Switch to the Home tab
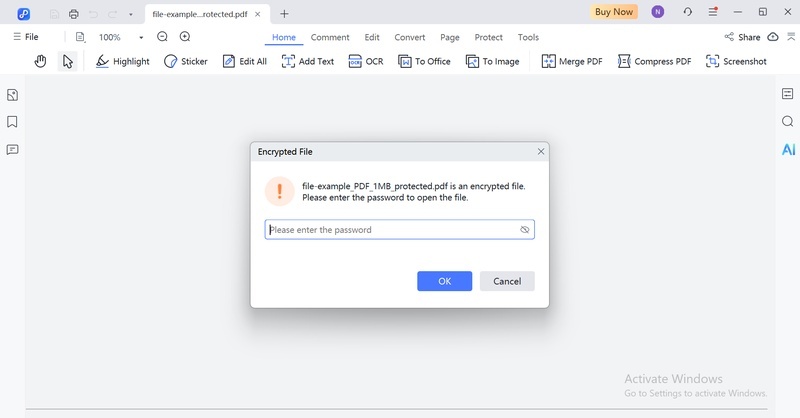The width and height of the screenshot is (800, 418). tap(284, 37)
